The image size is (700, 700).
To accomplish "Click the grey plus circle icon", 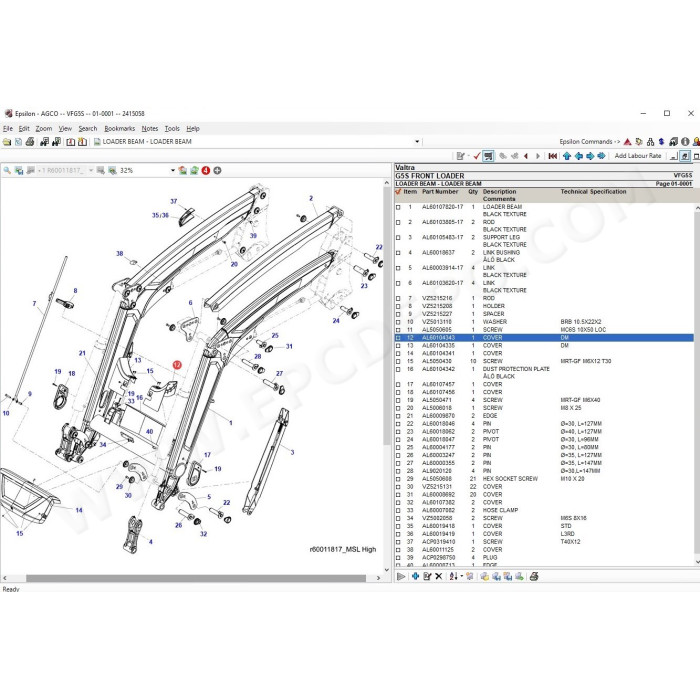I will (x=217, y=171).
